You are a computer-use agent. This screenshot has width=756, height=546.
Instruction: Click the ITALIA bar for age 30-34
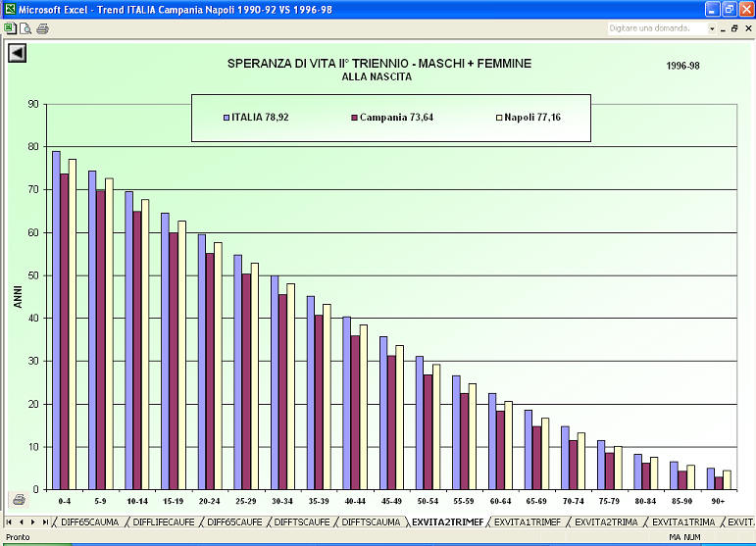pos(275,382)
